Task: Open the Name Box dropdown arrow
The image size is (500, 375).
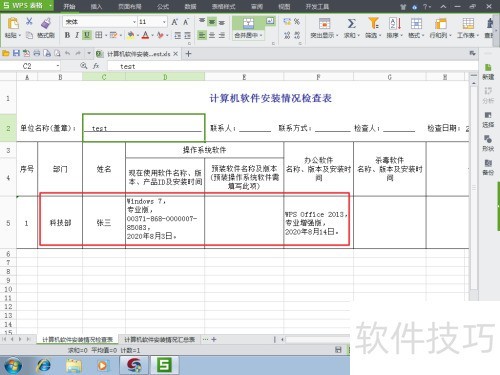Action: click(x=58, y=66)
